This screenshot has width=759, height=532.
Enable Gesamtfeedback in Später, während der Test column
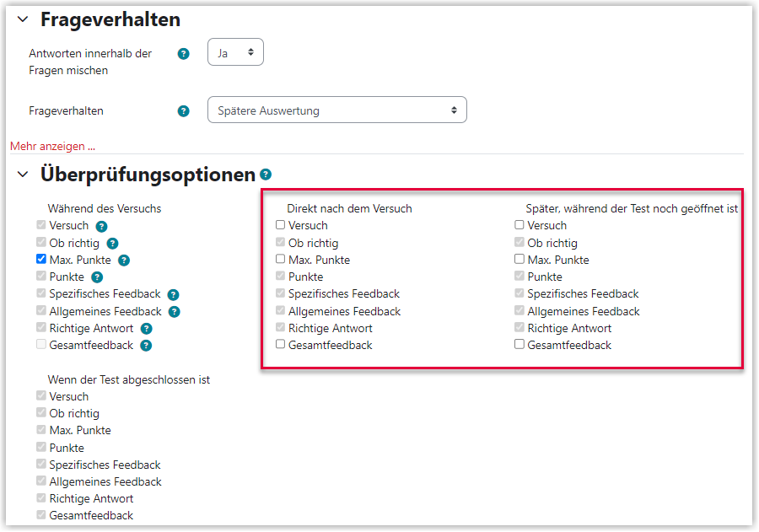(519, 344)
